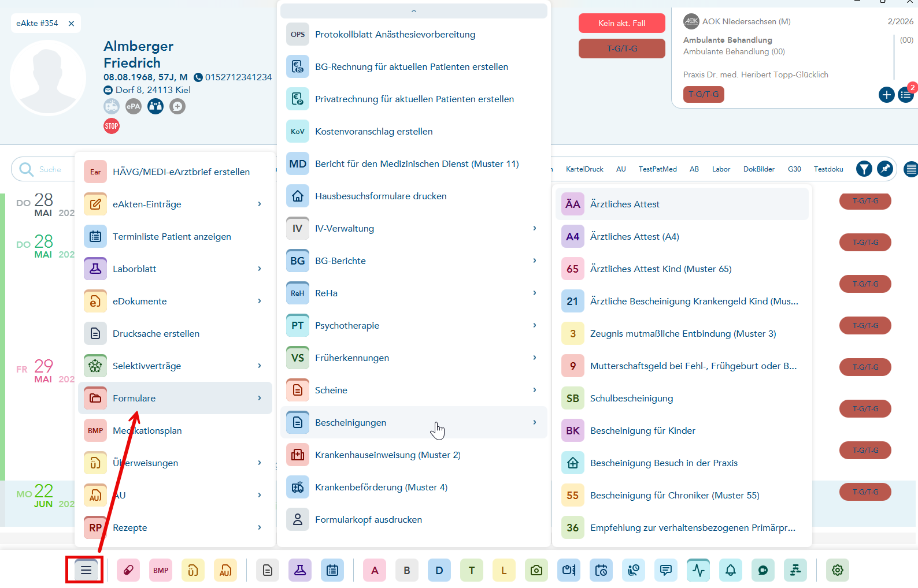Click the BMP medication plan toolbar icon

[x=161, y=571]
